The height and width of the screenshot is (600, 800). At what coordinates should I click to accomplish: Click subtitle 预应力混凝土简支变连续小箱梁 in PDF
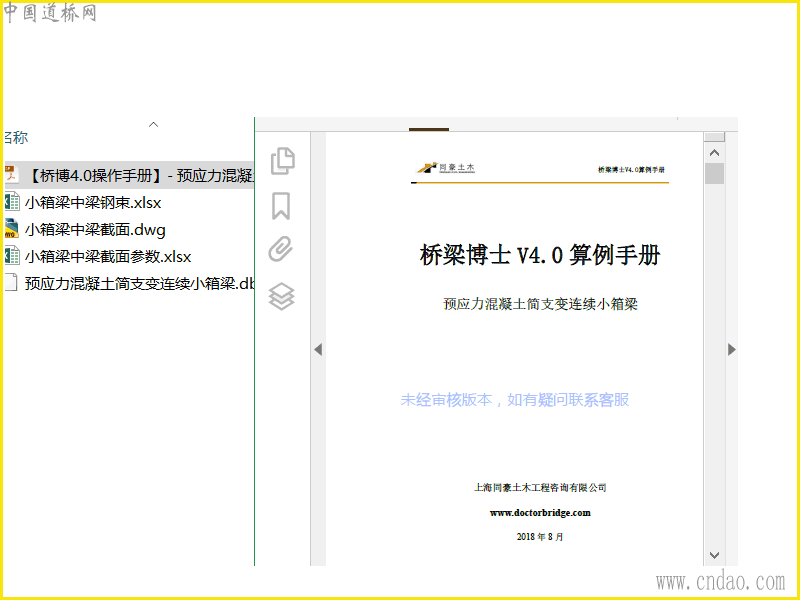[x=540, y=304]
